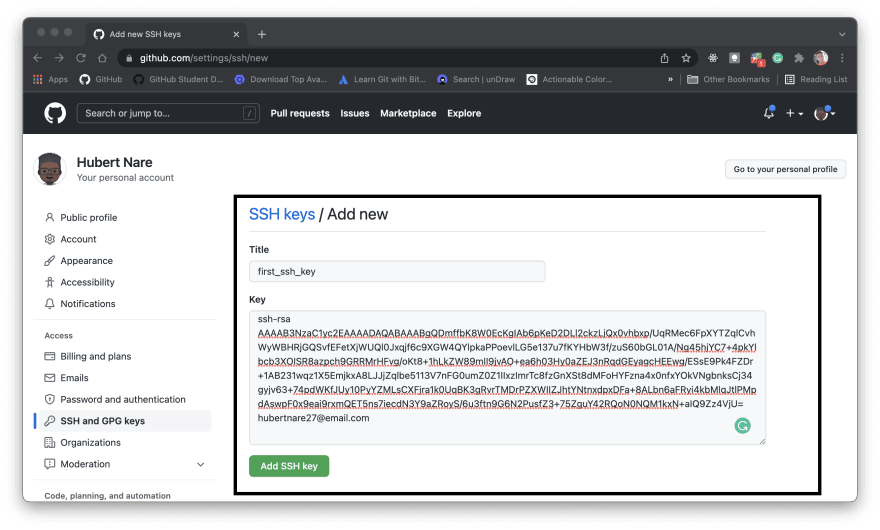This screenshot has width=880, height=530.
Task: Open the Reading List
Action: click(816, 80)
